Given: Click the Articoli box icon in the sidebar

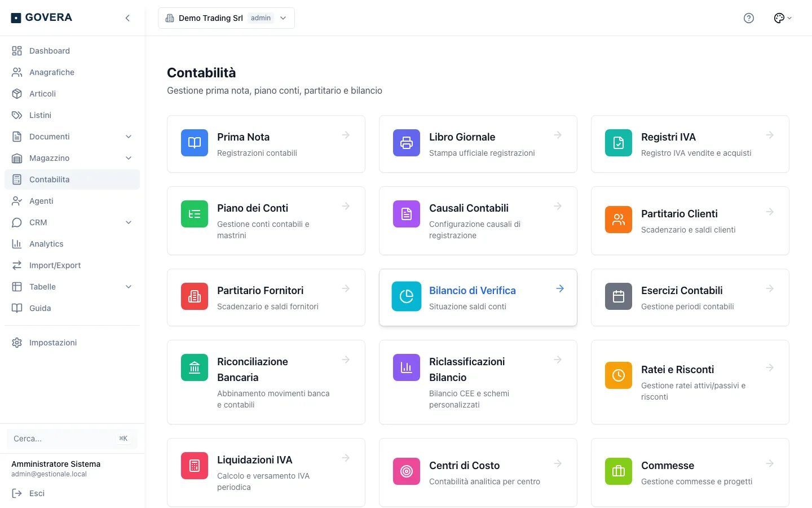Looking at the screenshot, I should (x=17, y=94).
